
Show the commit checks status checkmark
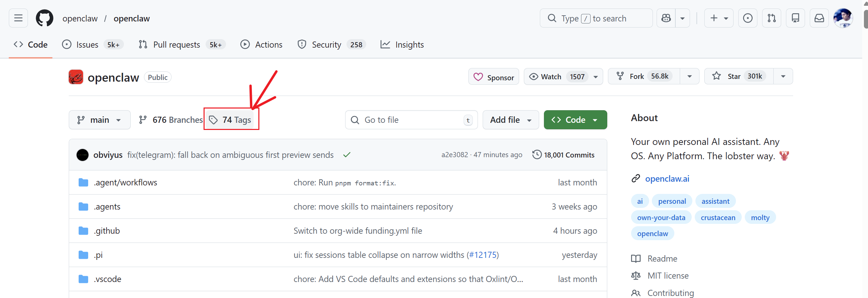click(x=347, y=155)
